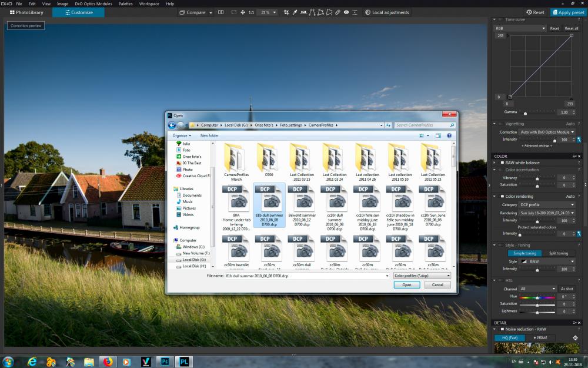Click Open button in the dialog
The image size is (588, 368).
407,285
